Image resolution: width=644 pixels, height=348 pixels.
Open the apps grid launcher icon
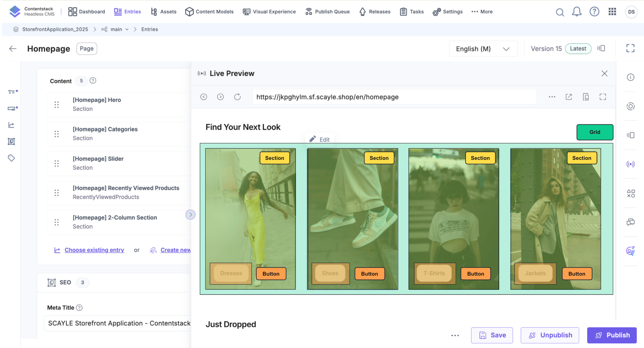[612, 12]
